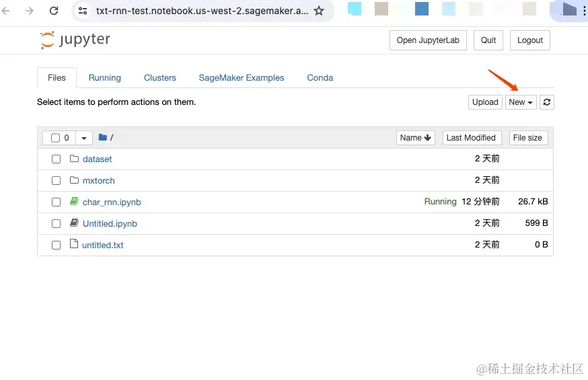Open the browser three-dot menu
Viewport: 588px width, 380px height.
click(x=584, y=11)
